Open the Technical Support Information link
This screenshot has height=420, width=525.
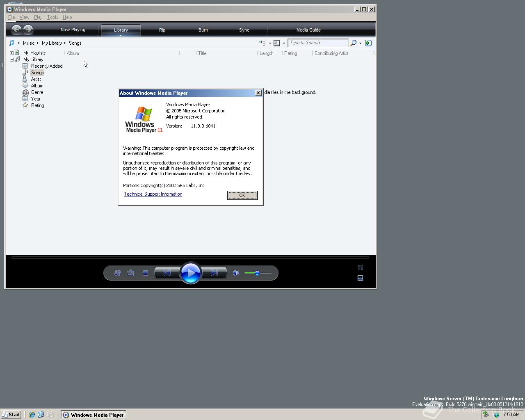click(153, 194)
